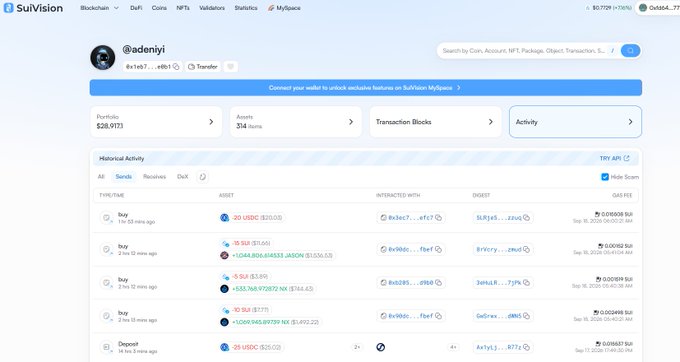Focus the search by coin, account field
Screen dimensions: 680x362
point(523,51)
